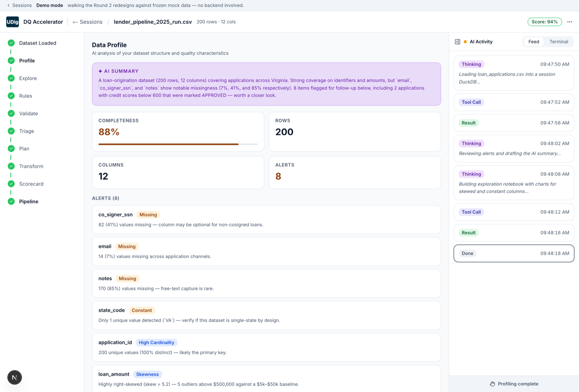Screen dimensions: 579x392
Task: Click the Transform step check icon
Action: tap(11, 166)
